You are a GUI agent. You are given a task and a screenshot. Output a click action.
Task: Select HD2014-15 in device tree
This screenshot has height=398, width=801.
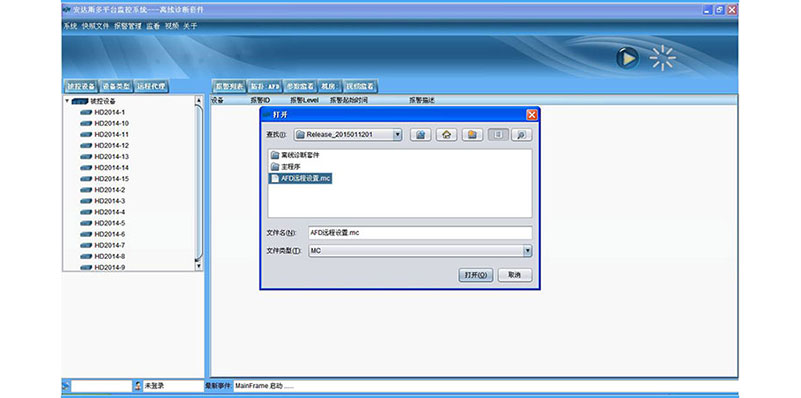click(x=111, y=179)
